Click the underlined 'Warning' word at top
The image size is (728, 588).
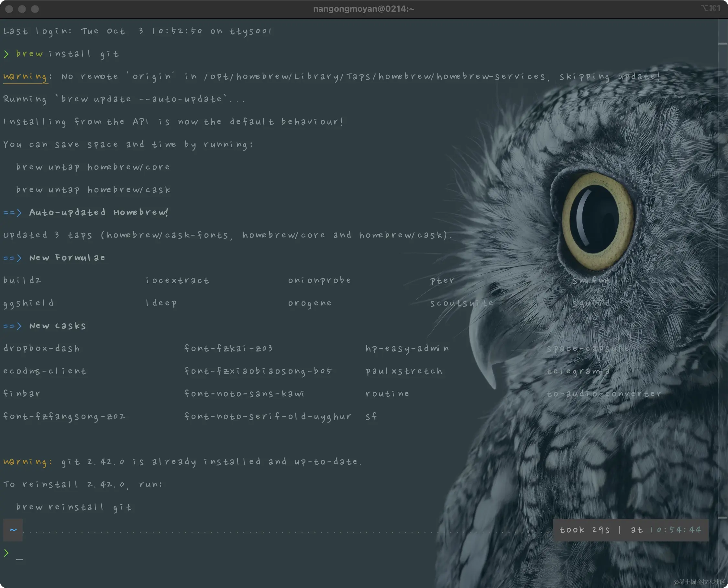26,76
